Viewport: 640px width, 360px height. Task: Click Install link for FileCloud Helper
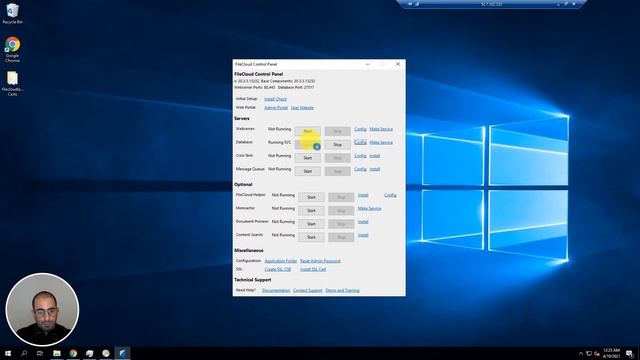[x=363, y=195]
